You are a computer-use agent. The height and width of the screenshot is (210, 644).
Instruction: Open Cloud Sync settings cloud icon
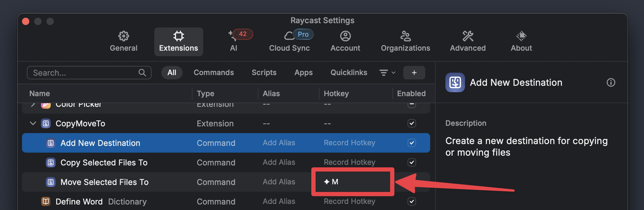289,36
